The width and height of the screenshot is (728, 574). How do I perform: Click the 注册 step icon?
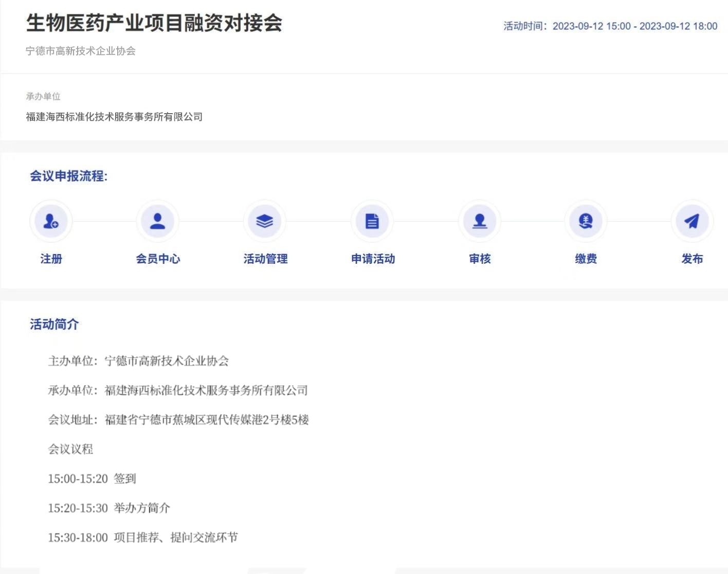(x=51, y=221)
